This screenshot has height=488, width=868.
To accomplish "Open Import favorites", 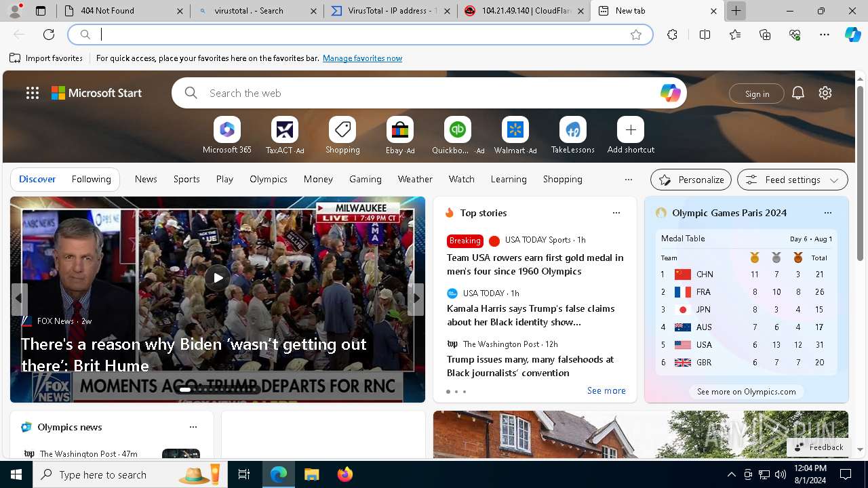I will [47, 58].
